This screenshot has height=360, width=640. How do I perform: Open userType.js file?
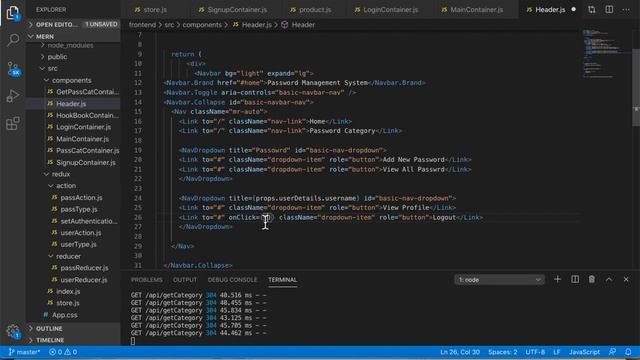(78, 244)
